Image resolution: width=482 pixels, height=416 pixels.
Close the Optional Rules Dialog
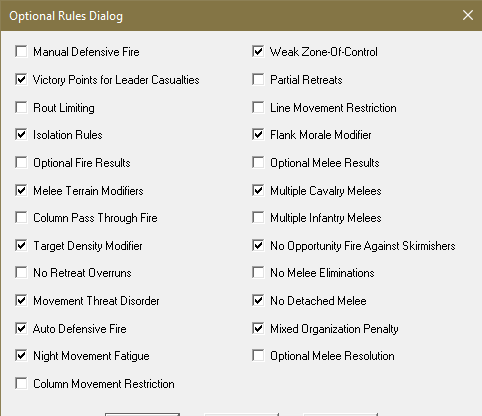point(468,15)
